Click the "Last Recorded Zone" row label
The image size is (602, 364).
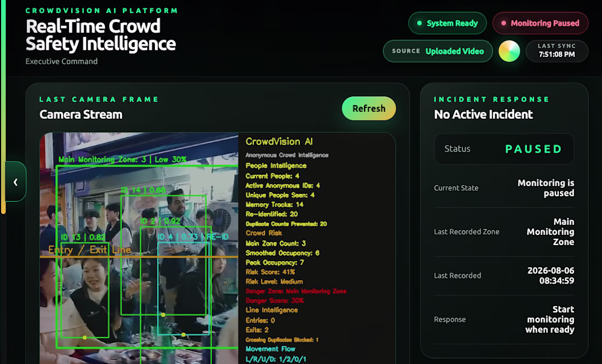point(466,232)
